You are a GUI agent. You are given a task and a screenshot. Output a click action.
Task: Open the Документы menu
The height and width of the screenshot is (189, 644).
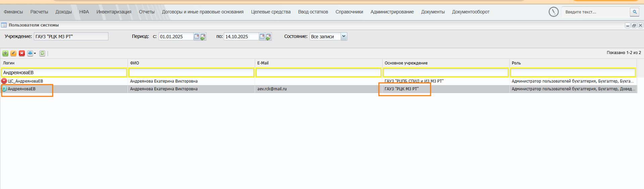433,12
